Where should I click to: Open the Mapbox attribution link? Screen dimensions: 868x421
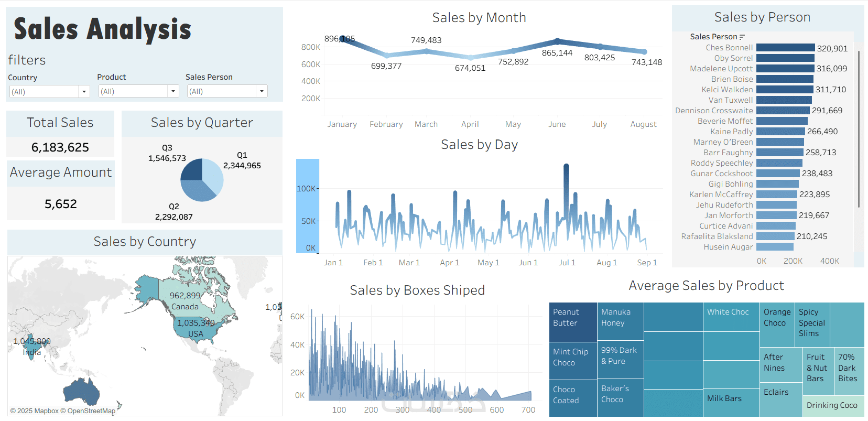(x=34, y=411)
